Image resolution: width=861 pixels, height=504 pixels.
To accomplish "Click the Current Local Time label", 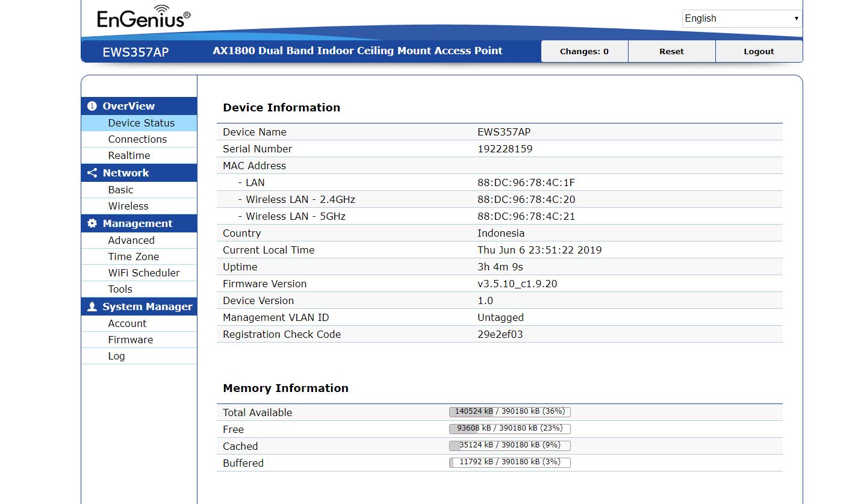I will (269, 250).
